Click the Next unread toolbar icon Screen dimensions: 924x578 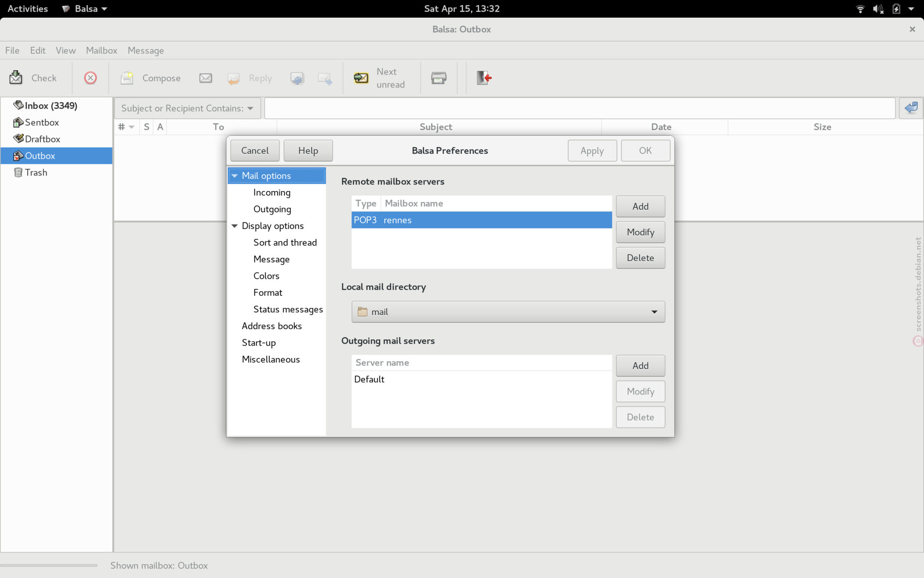[x=361, y=78]
